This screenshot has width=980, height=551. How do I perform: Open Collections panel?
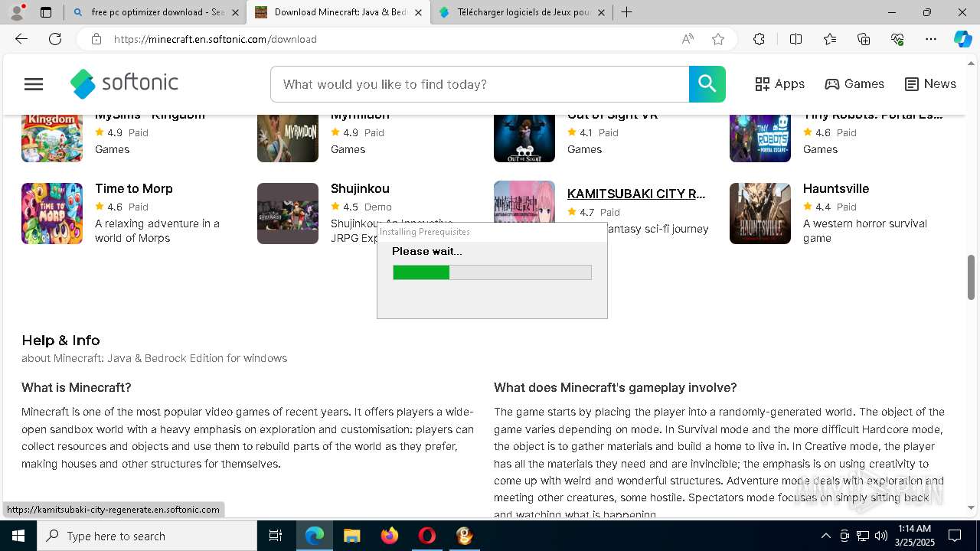tap(864, 39)
